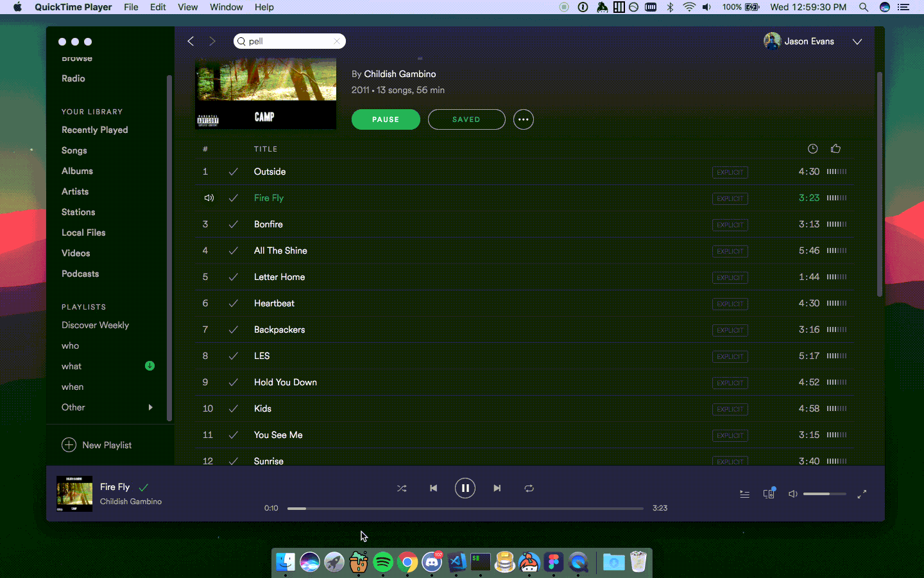
Task: Open Discover Weekly playlist
Action: (96, 325)
